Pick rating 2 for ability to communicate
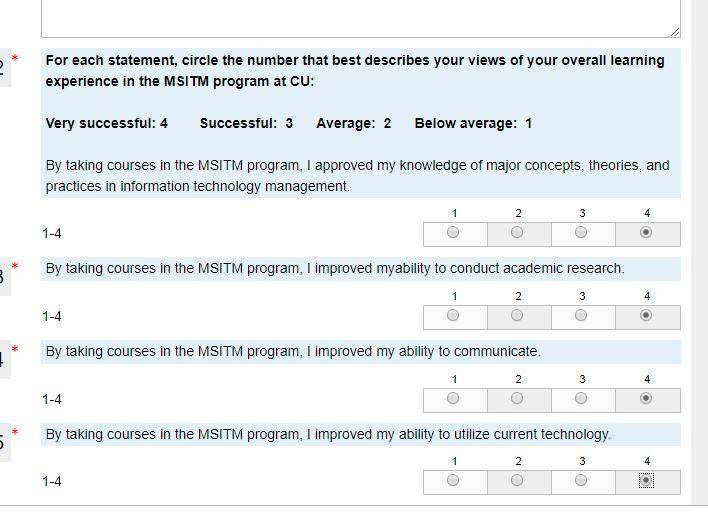 [517, 398]
